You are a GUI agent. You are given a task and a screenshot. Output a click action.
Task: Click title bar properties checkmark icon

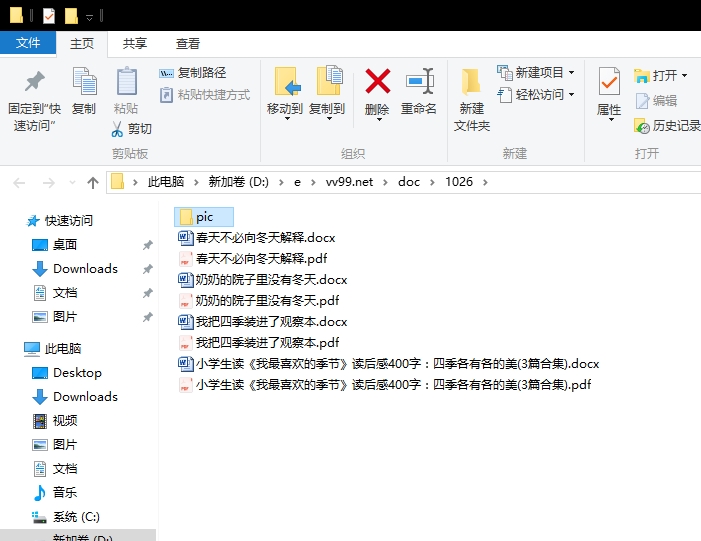[49, 16]
